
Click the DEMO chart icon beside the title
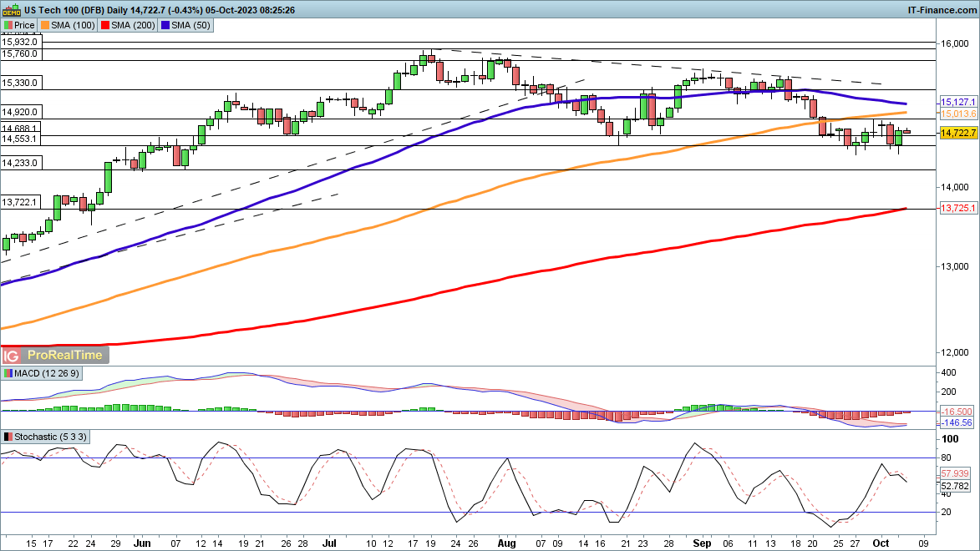11,10
